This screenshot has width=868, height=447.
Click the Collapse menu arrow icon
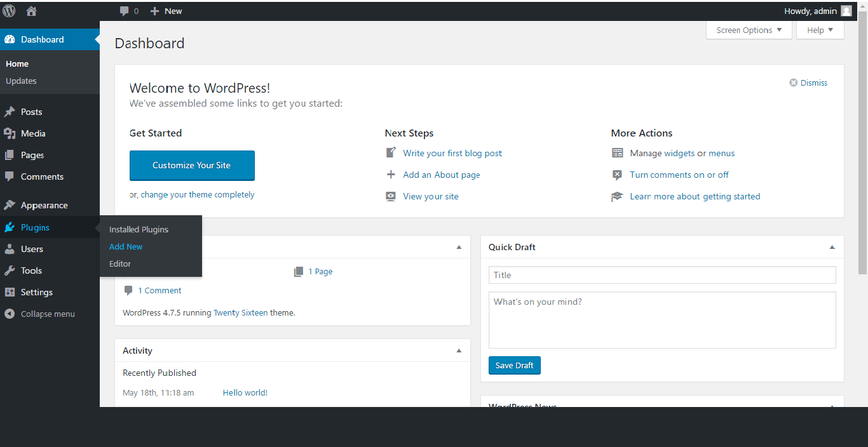tap(10, 314)
